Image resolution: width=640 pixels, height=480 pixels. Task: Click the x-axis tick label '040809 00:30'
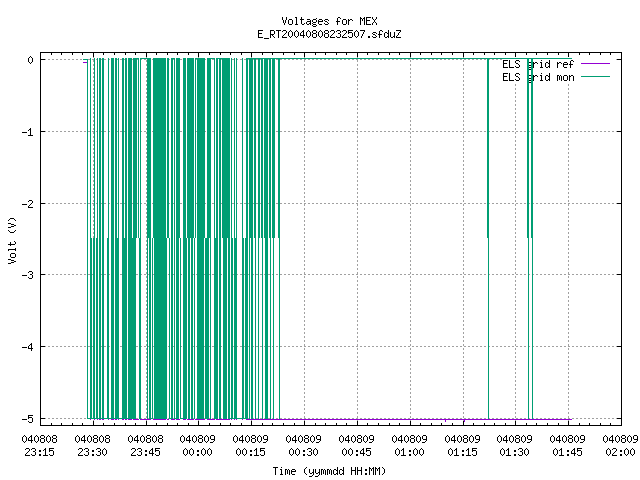[x=304, y=446]
